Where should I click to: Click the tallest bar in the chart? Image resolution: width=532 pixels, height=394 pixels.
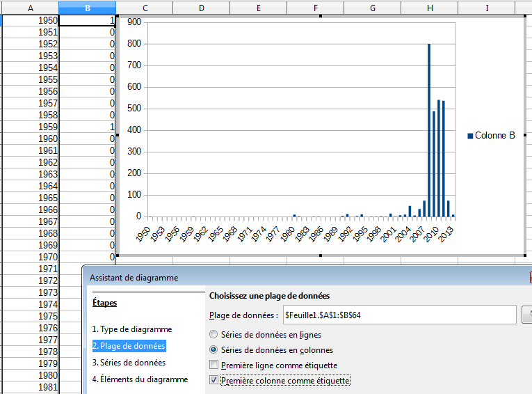[429, 130]
